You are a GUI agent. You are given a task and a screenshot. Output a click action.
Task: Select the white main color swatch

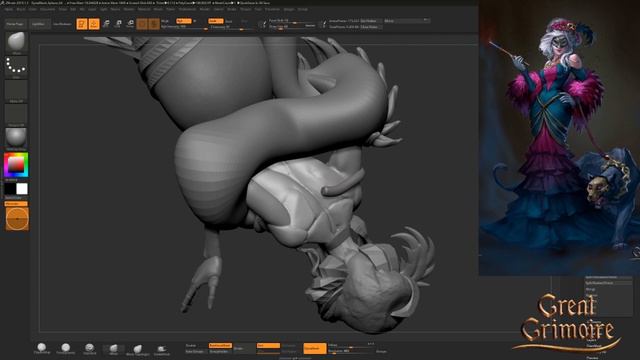tap(22, 189)
